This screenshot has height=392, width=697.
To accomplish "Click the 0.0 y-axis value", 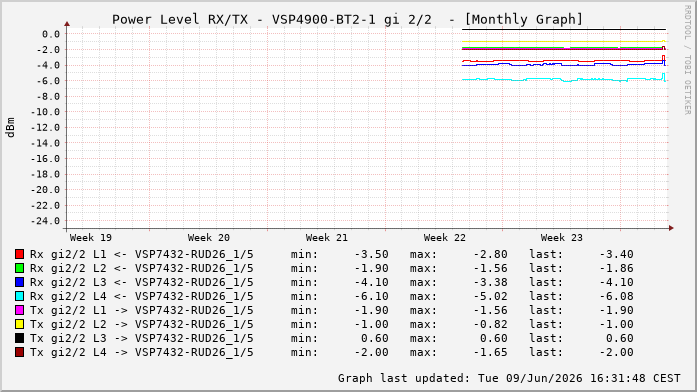I will pyautogui.click(x=51, y=34).
